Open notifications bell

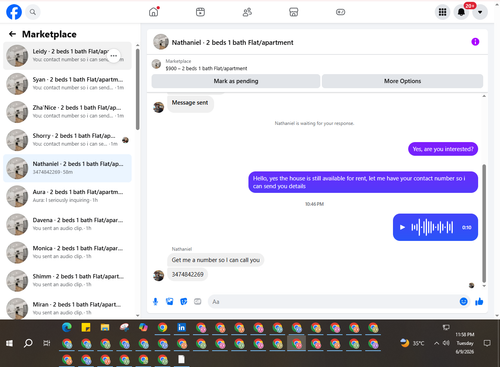[461, 12]
